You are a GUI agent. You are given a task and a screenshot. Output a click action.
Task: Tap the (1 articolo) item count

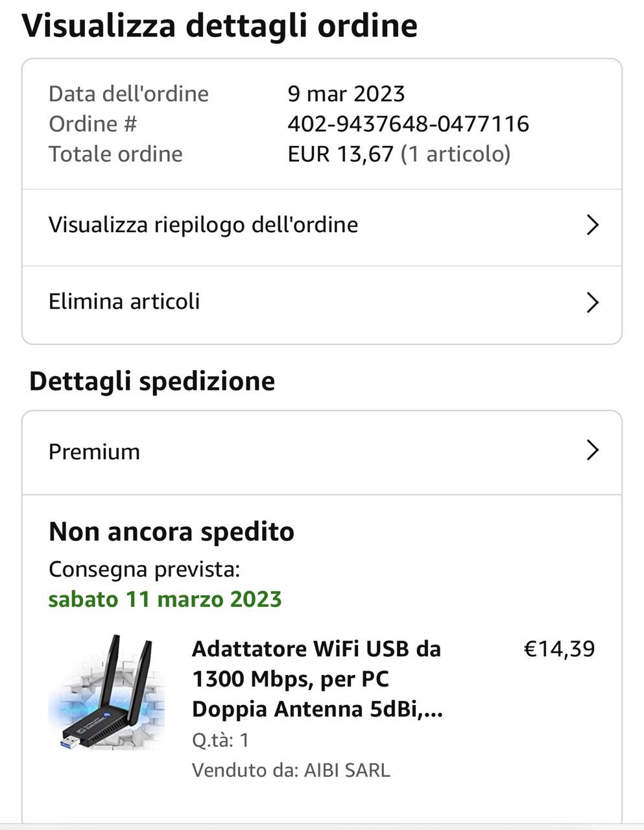click(x=456, y=154)
